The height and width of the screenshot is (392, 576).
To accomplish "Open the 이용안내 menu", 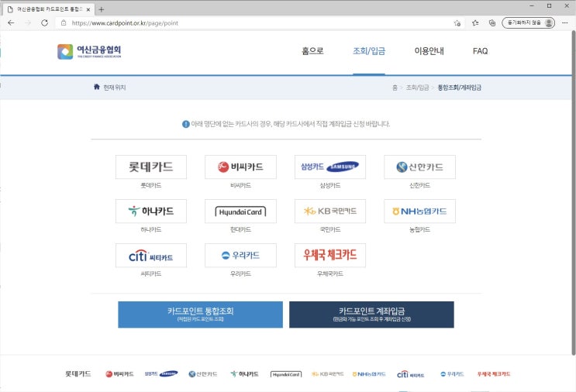I will [429, 51].
